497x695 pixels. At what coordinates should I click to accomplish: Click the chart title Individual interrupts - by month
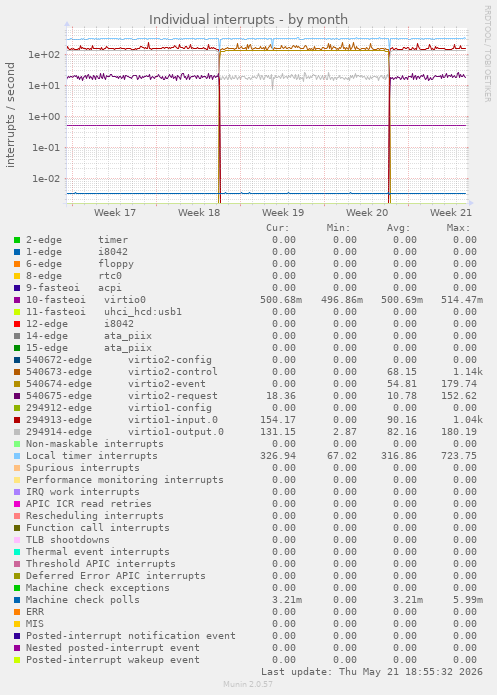pos(248,20)
